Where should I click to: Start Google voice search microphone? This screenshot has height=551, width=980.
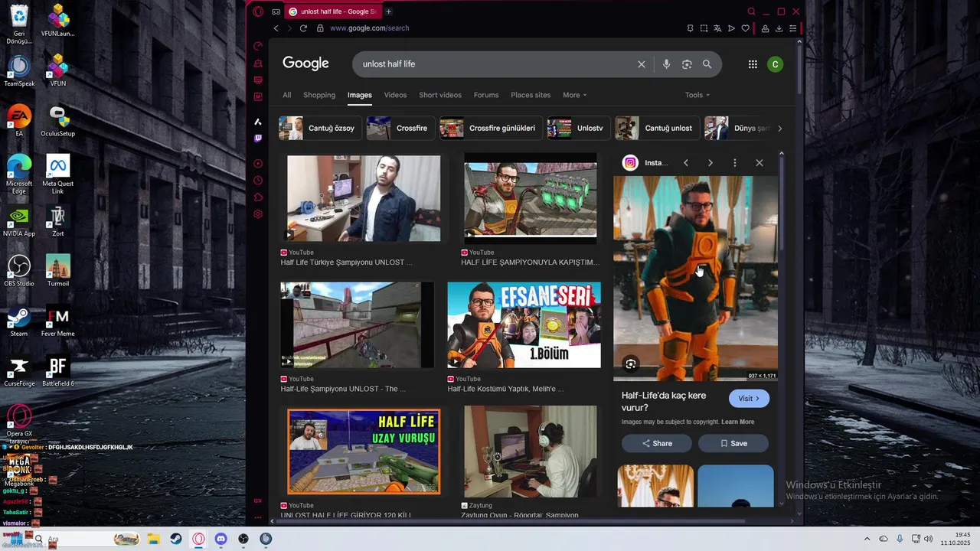[666, 64]
